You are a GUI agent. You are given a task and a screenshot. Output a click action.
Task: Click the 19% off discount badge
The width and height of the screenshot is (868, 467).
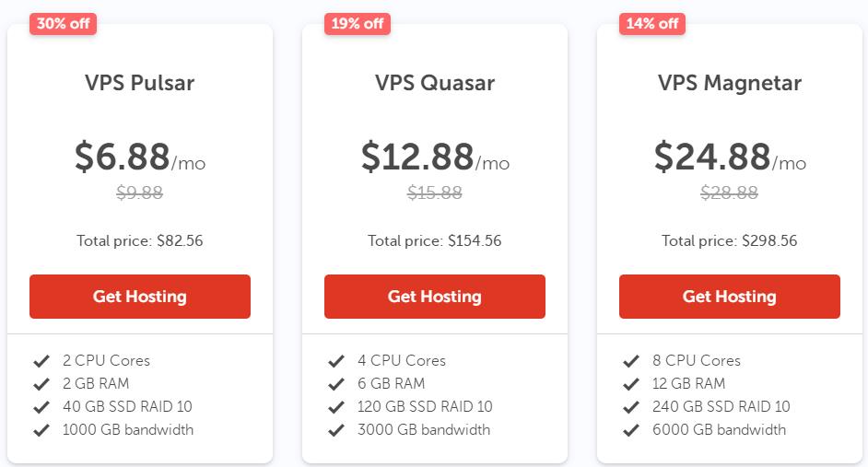[x=358, y=24]
